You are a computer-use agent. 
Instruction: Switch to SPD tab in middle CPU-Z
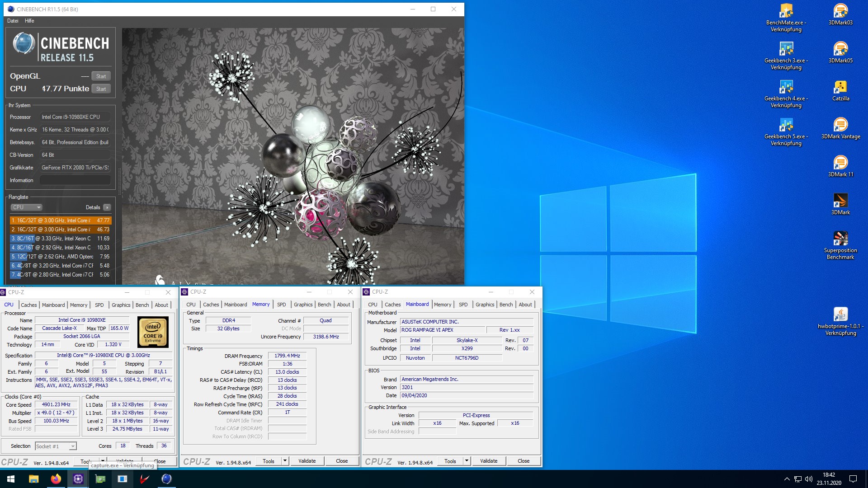click(x=281, y=305)
